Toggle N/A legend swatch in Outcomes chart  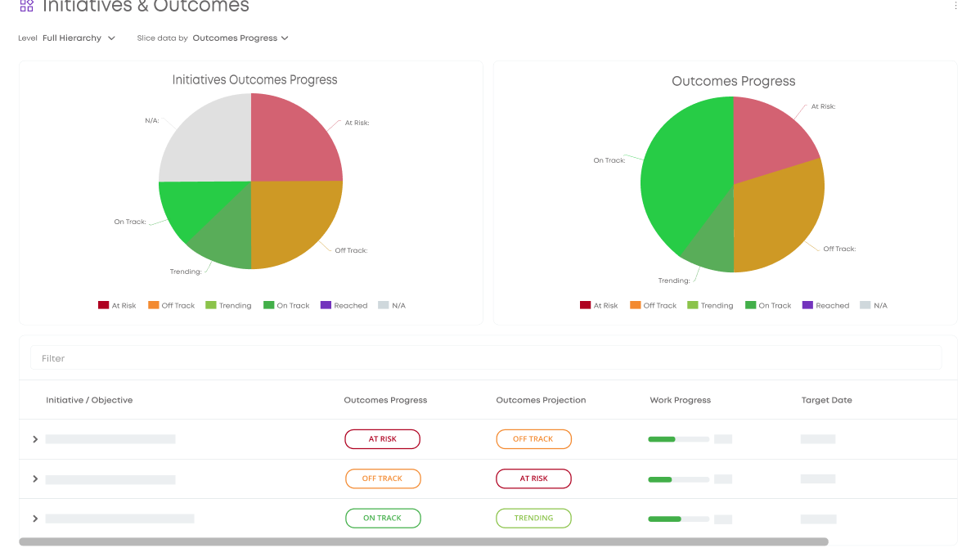[865, 306]
